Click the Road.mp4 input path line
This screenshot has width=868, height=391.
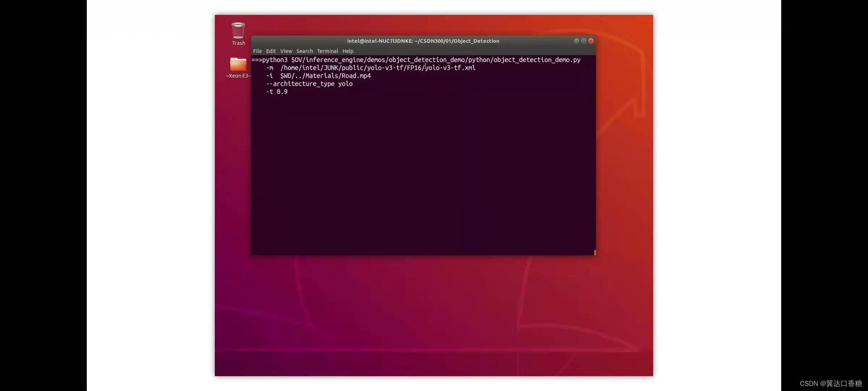coord(318,76)
